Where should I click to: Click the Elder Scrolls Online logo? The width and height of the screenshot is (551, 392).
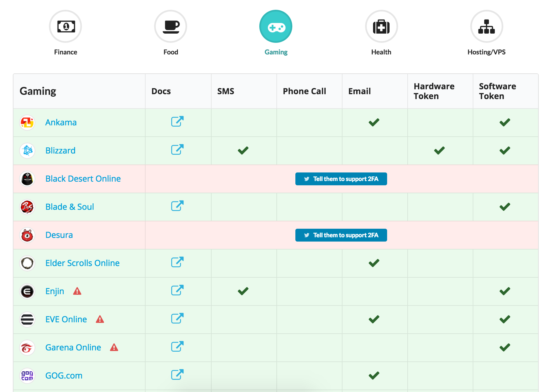click(x=27, y=263)
